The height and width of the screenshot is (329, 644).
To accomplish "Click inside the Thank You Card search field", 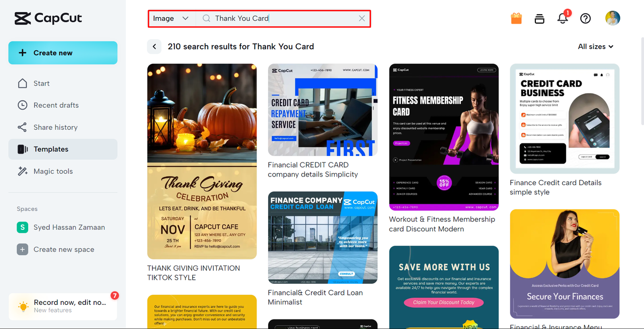I will (x=282, y=18).
